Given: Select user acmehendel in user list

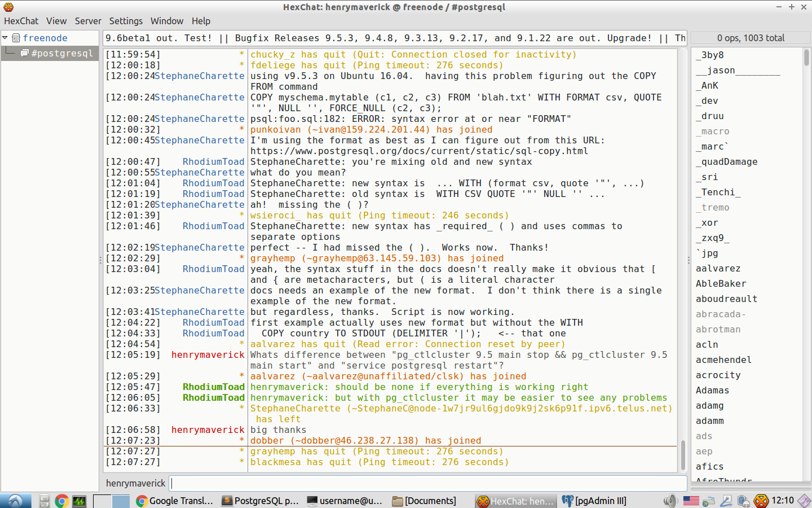Looking at the screenshot, I should (x=723, y=360).
